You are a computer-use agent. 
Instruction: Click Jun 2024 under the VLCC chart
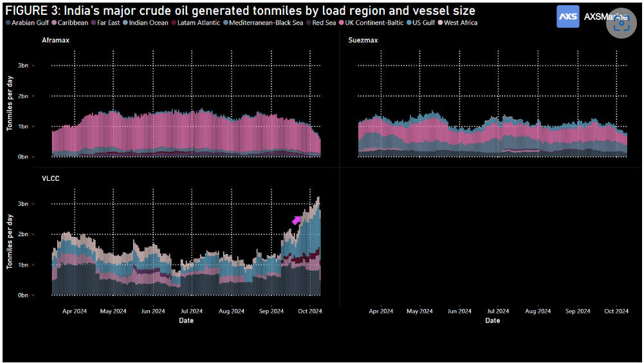tap(152, 312)
